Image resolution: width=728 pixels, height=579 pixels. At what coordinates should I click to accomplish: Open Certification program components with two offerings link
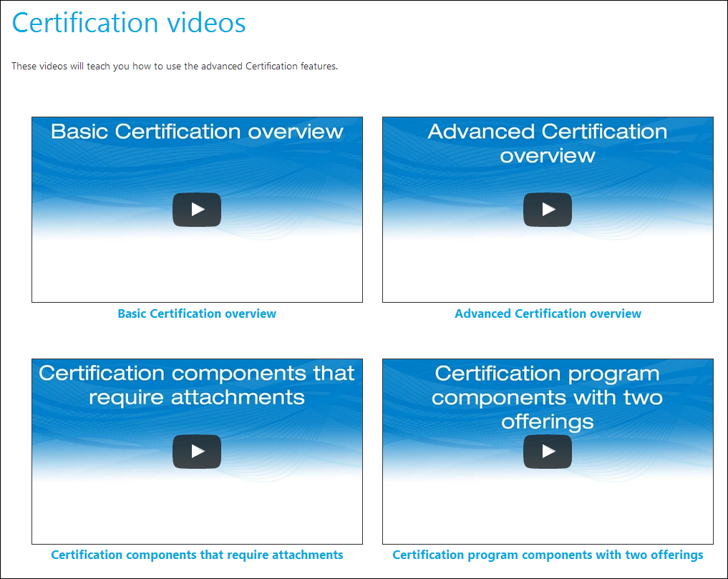tap(548, 555)
